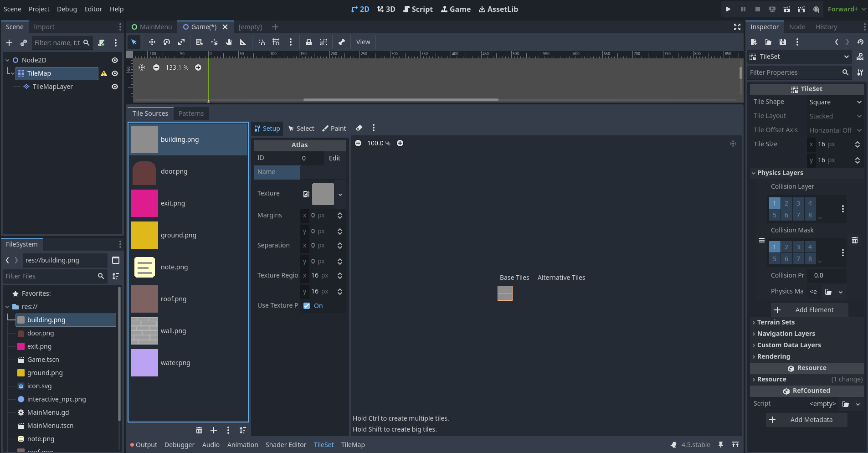This screenshot has width=868, height=453.
Task: Open the Tile Shape dropdown
Action: point(835,102)
